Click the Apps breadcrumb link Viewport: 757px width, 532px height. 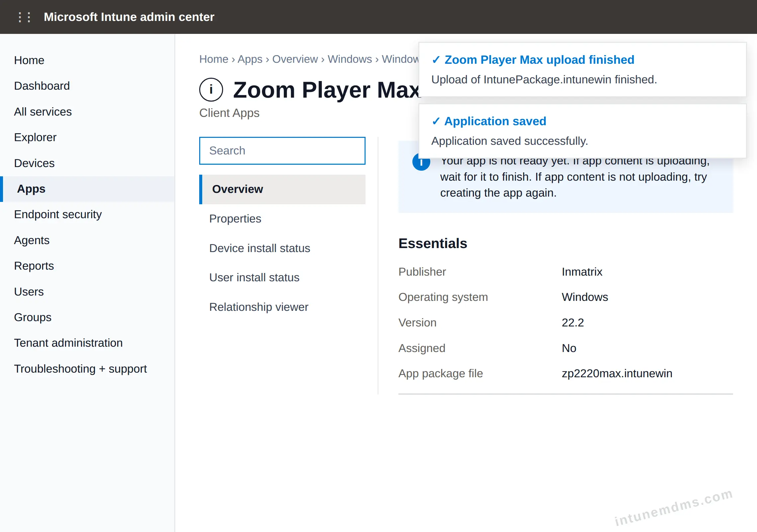(x=250, y=59)
